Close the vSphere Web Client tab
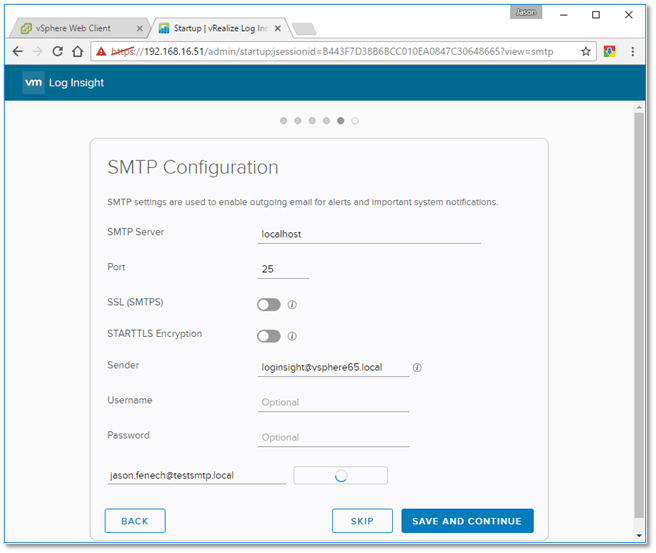 pos(140,28)
